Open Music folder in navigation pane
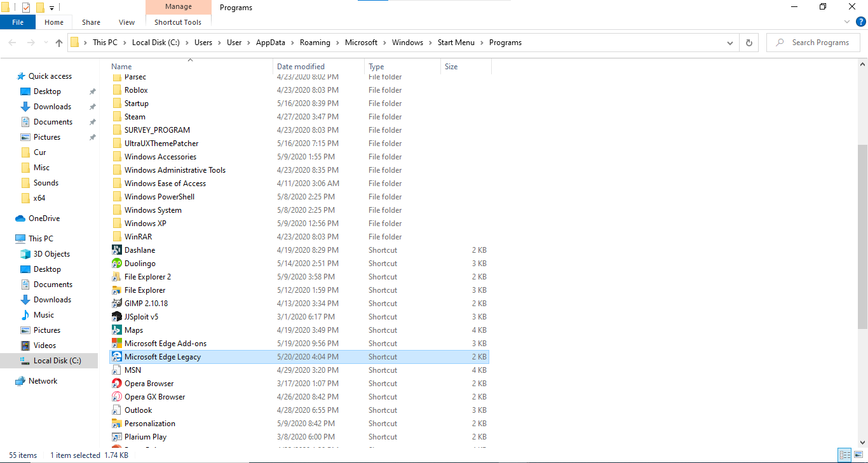 (43, 315)
